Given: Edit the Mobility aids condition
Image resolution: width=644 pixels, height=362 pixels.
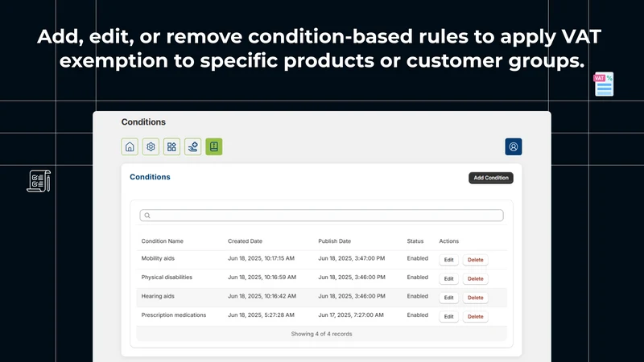Looking at the screenshot, I should 448,260.
